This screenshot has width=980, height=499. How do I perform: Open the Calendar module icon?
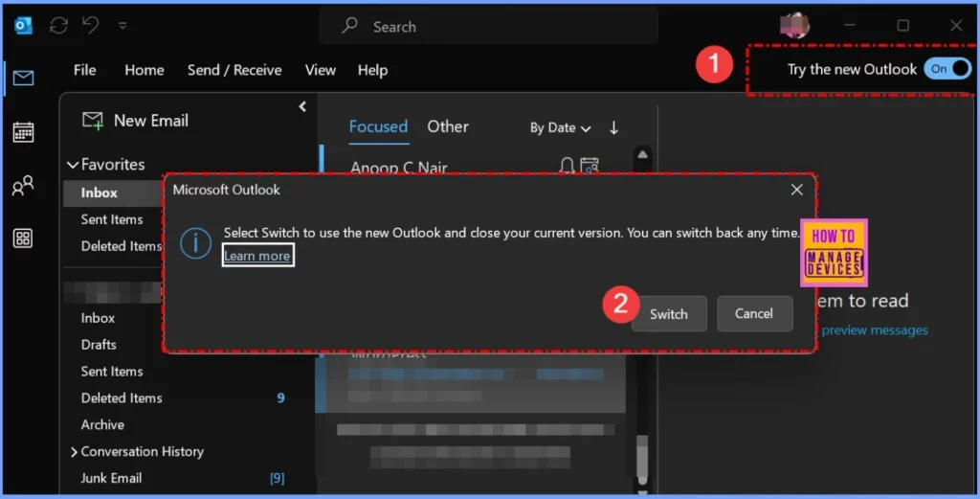(x=23, y=132)
